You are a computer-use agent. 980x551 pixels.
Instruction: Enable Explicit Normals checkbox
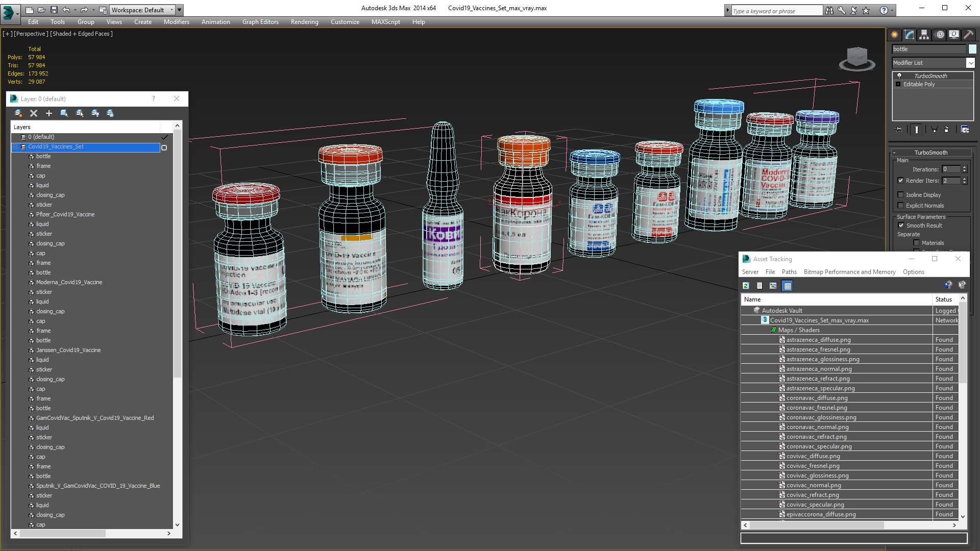pyautogui.click(x=901, y=206)
